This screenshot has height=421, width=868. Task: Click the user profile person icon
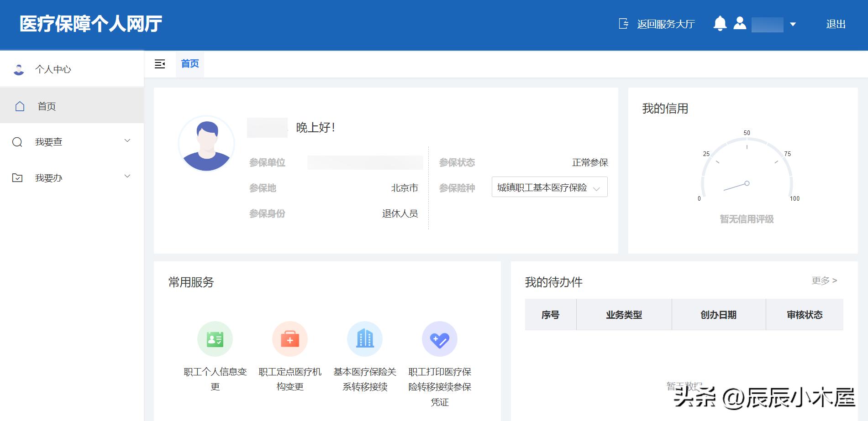(x=741, y=23)
